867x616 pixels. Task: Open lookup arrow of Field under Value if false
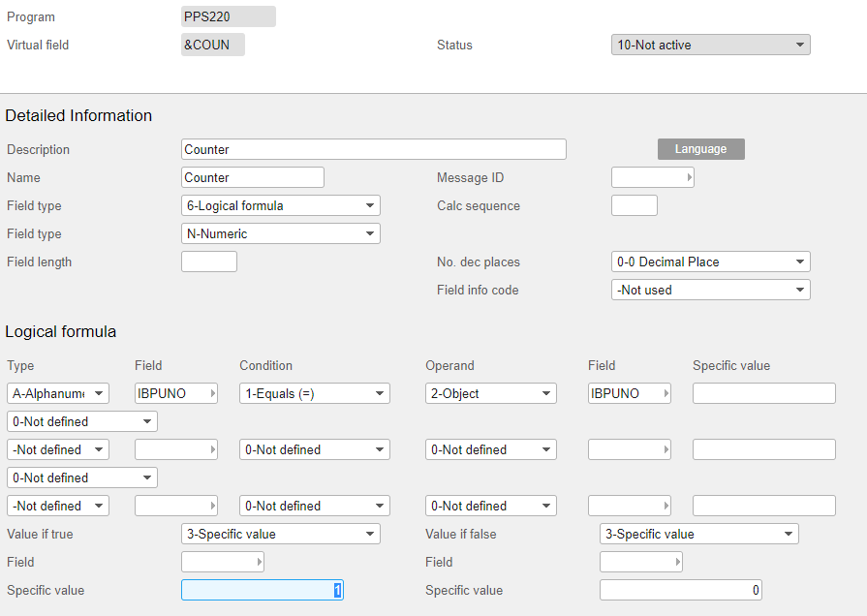[677, 563]
